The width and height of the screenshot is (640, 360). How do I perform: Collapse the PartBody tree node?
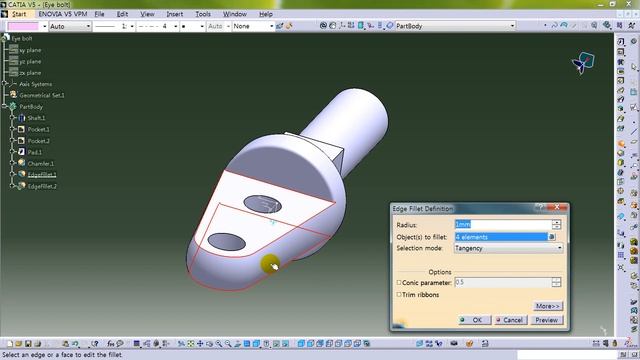tap(5, 106)
